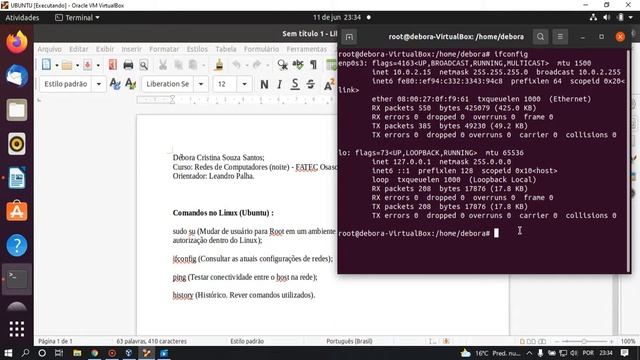Toggle formatting marks pilcrow in Writer

313,65
